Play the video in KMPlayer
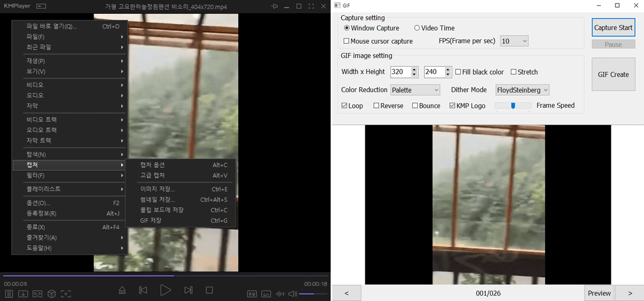The height and width of the screenshot is (301, 644). [165, 290]
